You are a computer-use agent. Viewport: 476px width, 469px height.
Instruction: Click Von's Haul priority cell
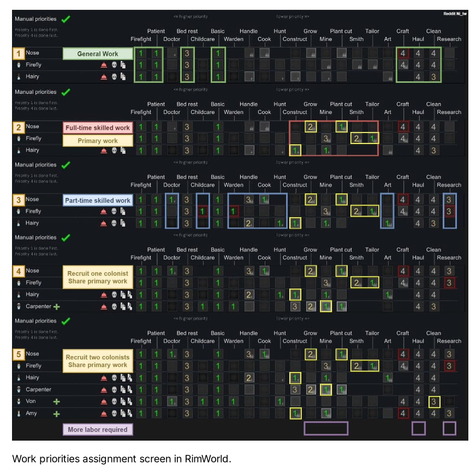point(418,402)
